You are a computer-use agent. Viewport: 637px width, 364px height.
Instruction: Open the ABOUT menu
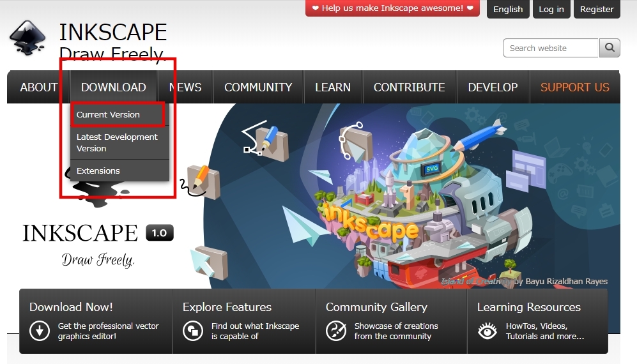[38, 87]
